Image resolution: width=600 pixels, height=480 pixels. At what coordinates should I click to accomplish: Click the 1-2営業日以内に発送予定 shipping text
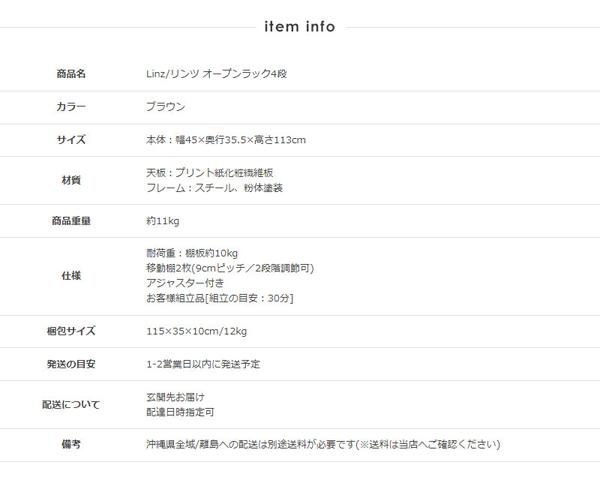tap(203, 363)
